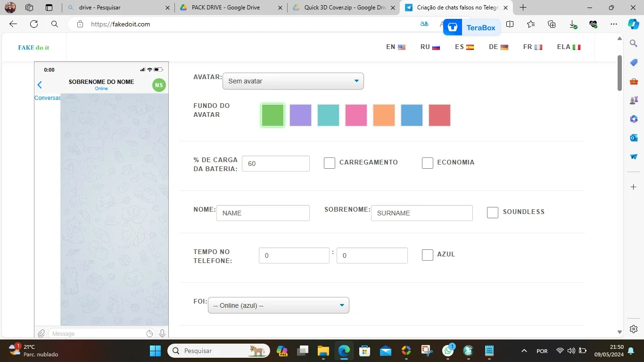Screen dimensions: 644x362
Task: Click the green NS avatar circle
Action: pyautogui.click(x=159, y=85)
